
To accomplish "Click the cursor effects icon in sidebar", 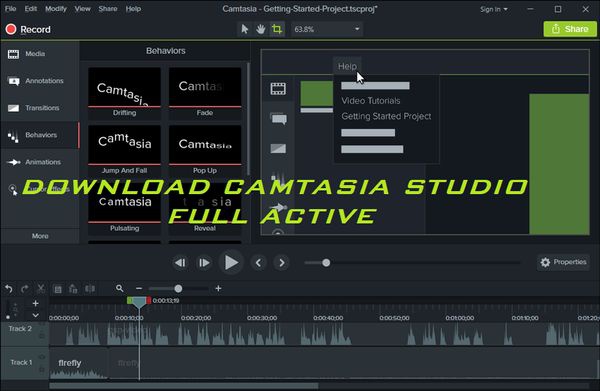I will pyautogui.click(x=13, y=189).
